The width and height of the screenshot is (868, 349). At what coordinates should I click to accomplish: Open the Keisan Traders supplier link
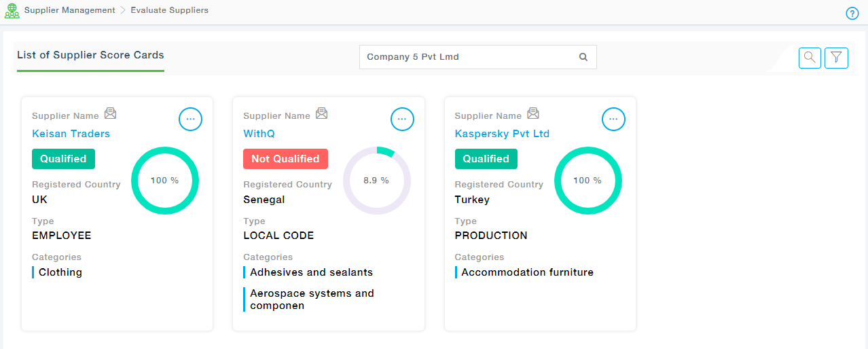click(71, 134)
